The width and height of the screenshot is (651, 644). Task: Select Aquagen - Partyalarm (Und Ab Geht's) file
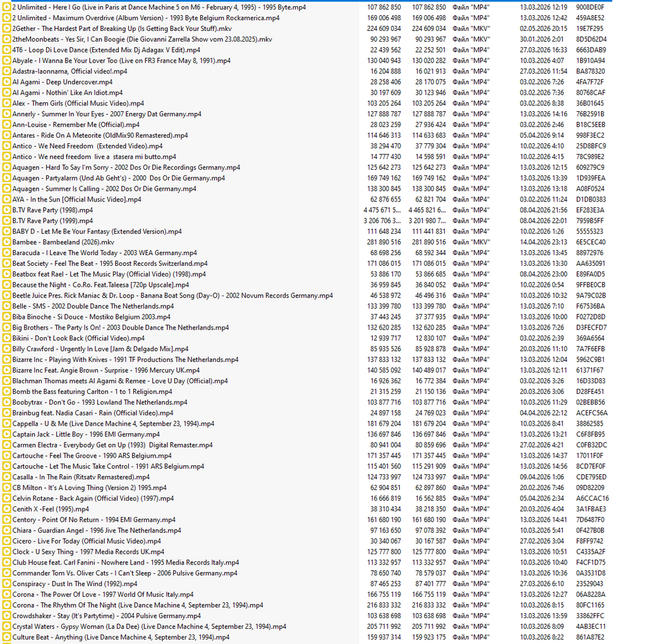point(118,178)
